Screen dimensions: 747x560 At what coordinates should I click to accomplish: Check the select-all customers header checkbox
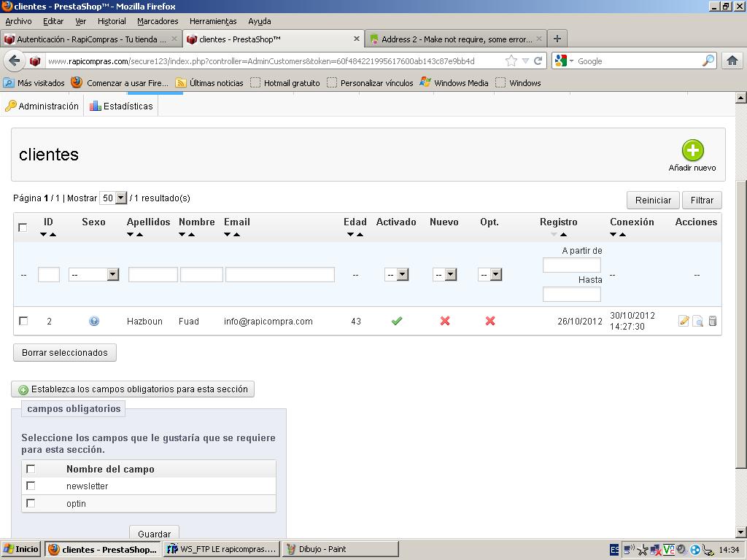pos(23,227)
